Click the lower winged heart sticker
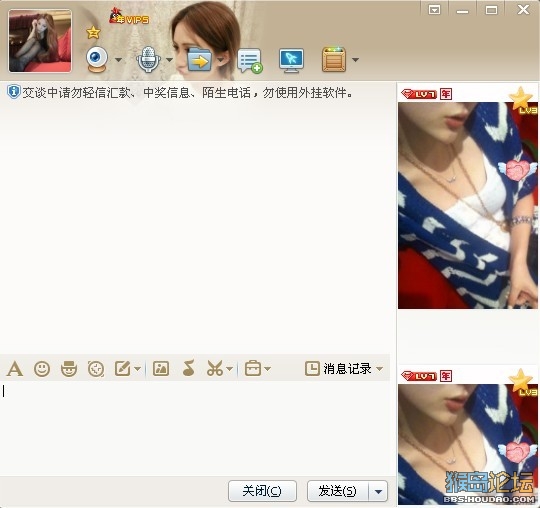 tap(518, 452)
